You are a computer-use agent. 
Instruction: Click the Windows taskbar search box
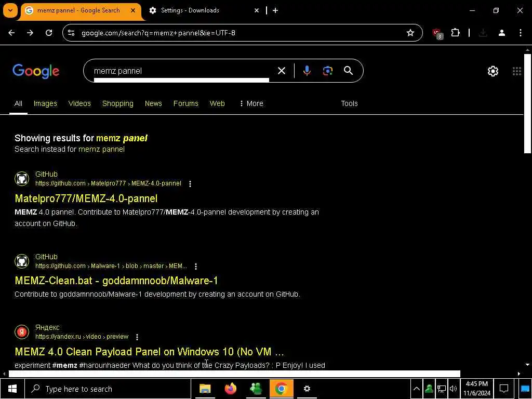tap(108, 389)
